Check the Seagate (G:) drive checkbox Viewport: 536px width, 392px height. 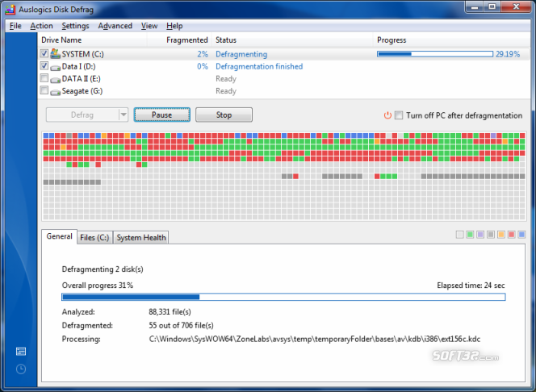point(44,90)
